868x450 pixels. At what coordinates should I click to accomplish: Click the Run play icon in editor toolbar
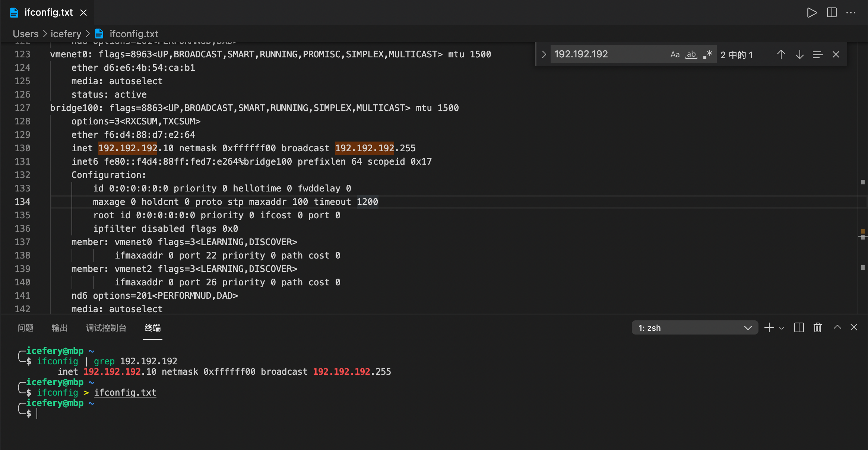pyautogui.click(x=812, y=13)
